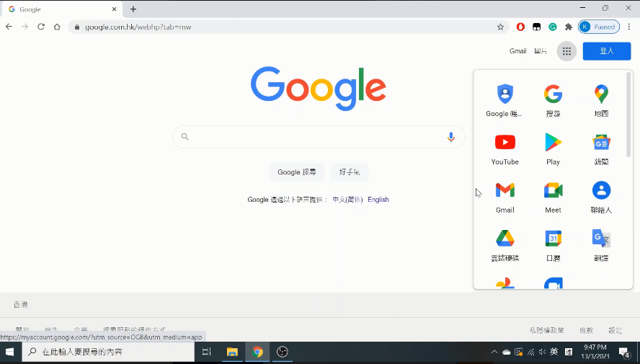The image size is (640, 364).
Task: Click the Google logo
Action: click(x=319, y=89)
